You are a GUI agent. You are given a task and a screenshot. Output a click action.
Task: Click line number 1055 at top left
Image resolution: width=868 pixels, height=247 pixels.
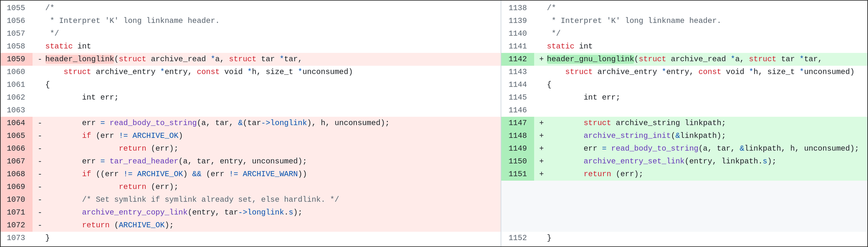tap(16, 8)
